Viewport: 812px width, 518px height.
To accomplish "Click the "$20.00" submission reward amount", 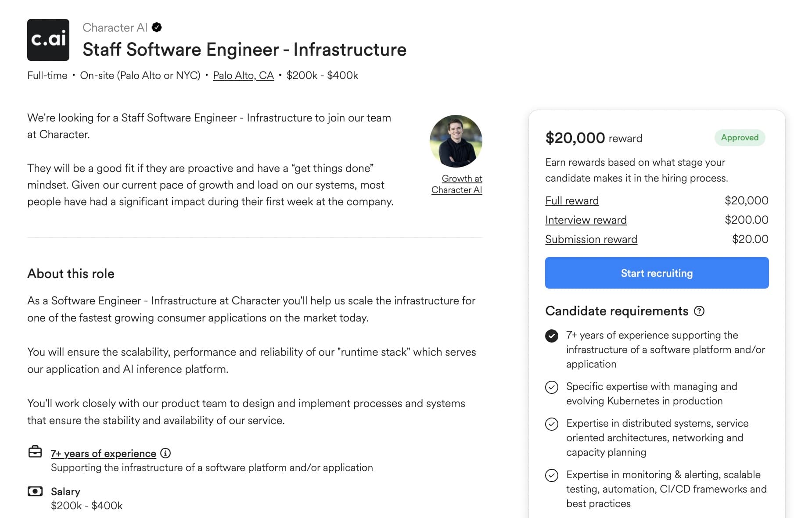I will (750, 239).
